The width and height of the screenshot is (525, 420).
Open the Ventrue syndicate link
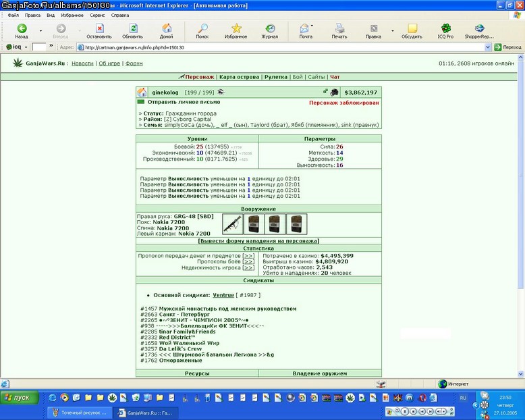coord(223,295)
